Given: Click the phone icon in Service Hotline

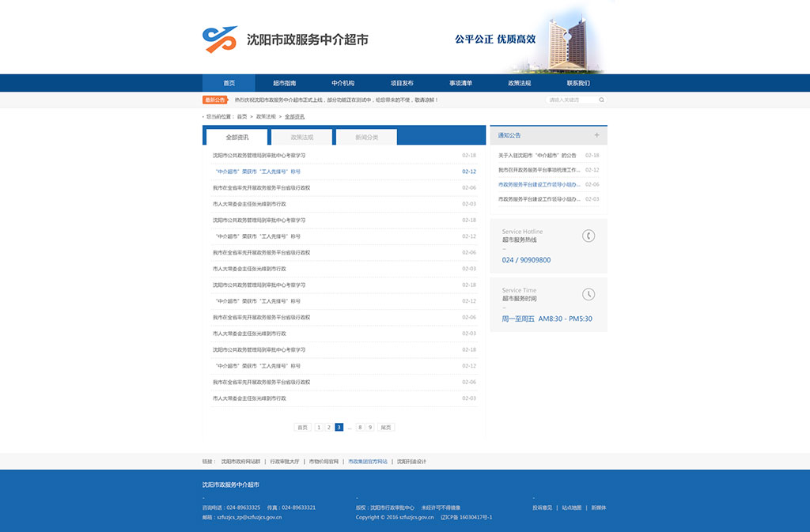Looking at the screenshot, I should (x=589, y=236).
